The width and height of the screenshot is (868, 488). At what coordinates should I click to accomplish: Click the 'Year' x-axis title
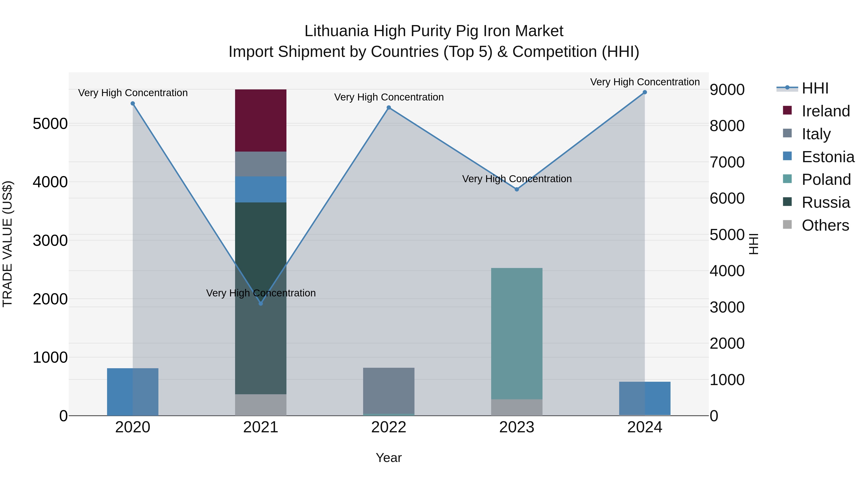tap(389, 458)
